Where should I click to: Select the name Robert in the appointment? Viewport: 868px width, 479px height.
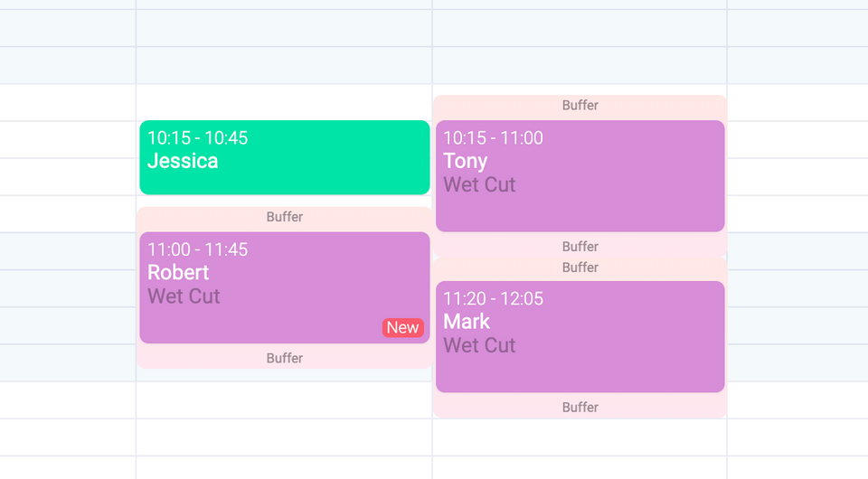178,272
